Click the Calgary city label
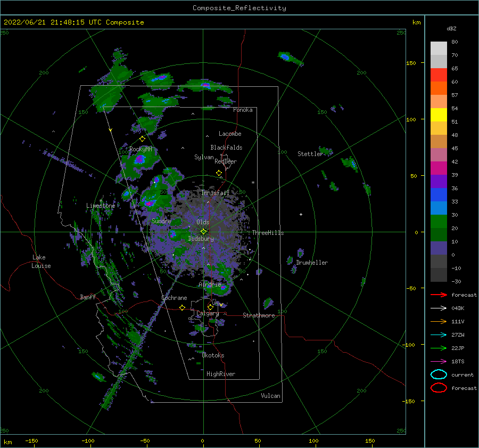This screenshot has width=479, height=448. 208,313
